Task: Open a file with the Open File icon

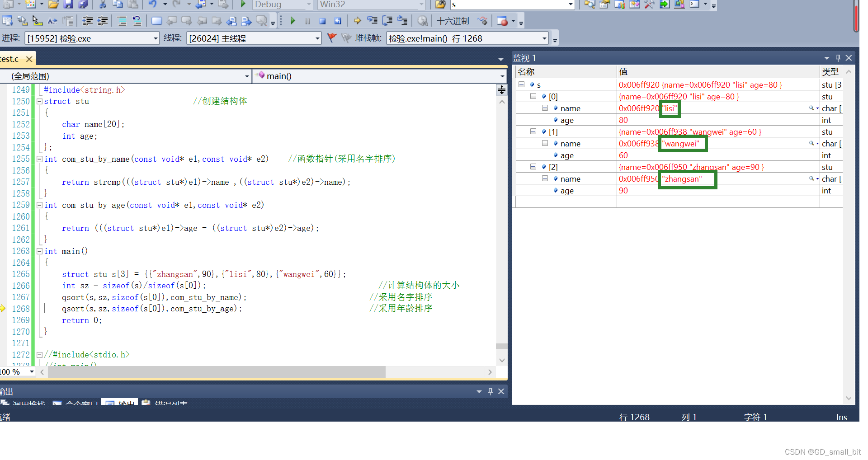Action: point(53,5)
